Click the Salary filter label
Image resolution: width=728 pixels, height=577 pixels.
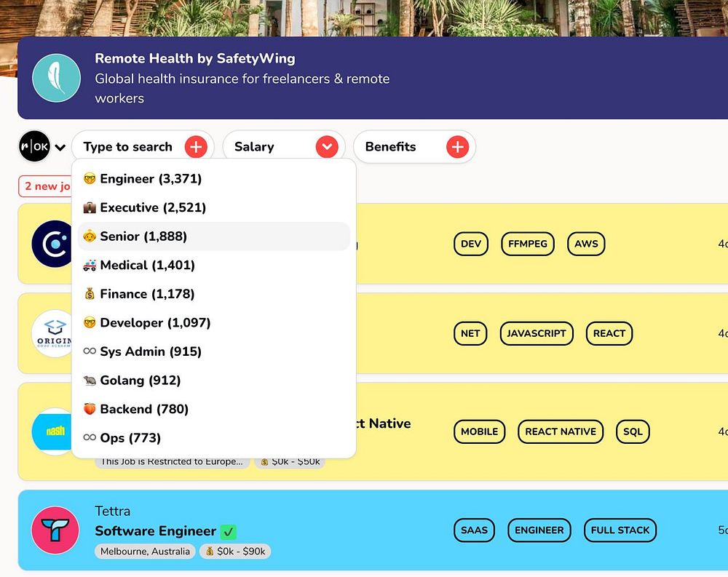(254, 147)
